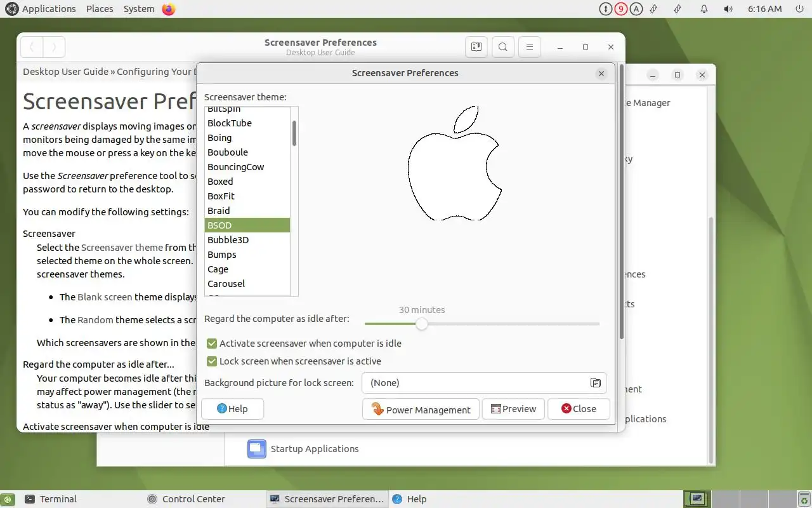
Task: Open Power Management settings
Action: [x=421, y=410]
